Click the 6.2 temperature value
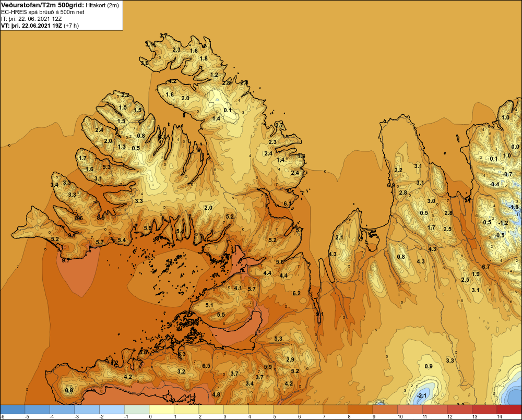Image resolution: width=522 pixels, height=420 pixels. (x=296, y=293)
